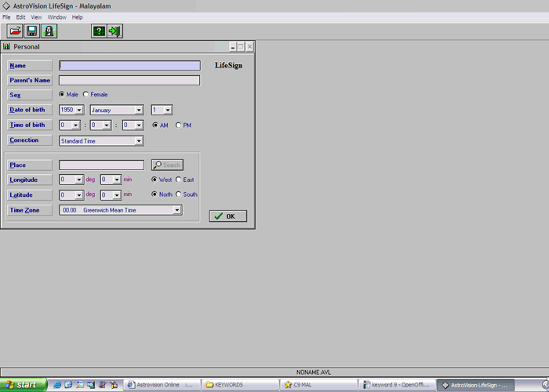Choose PM for time of birth
This screenshot has height=392, width=549.
click(179, 125)
